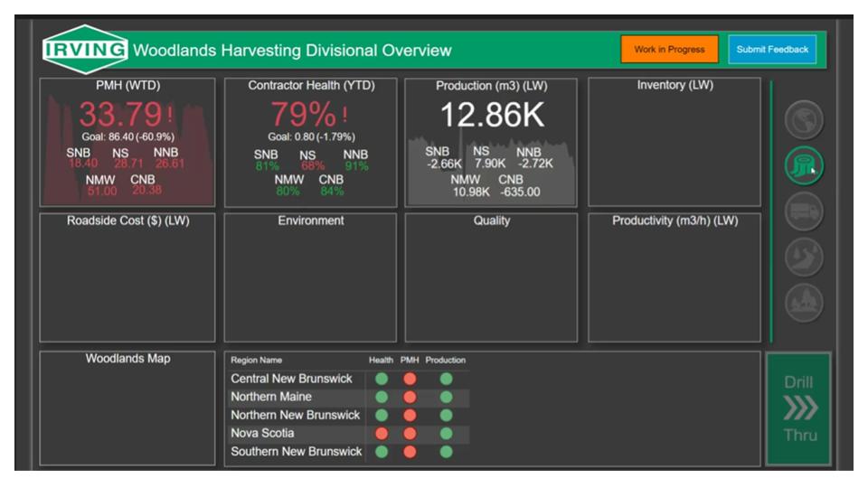Viewport: 868px width, 488px height.
Task: Select the Northern New Brunswick region name
Action: click(295, 415)
